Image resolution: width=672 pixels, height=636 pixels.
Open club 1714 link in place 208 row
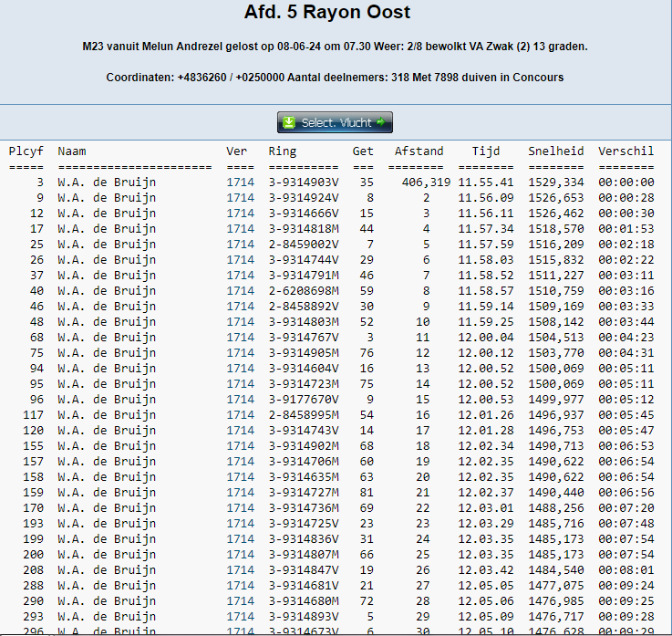click(240, 569)
